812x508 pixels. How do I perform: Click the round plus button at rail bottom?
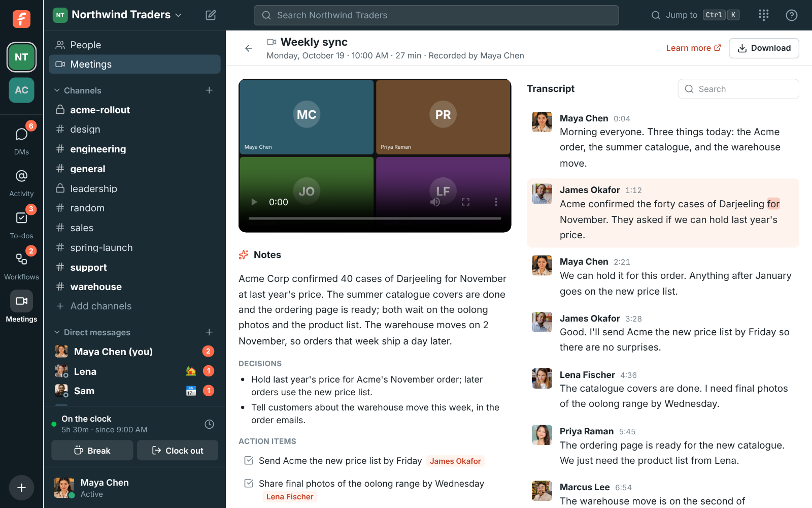pos(21,488)
